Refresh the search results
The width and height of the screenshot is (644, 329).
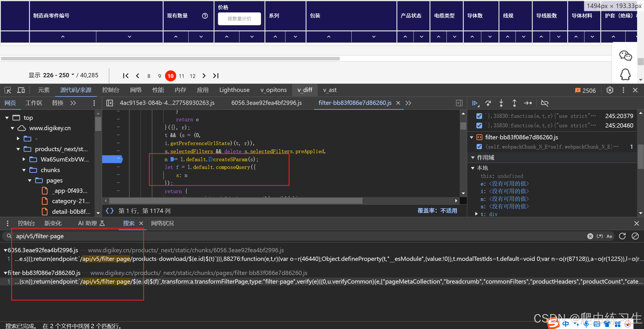(622, 236)
